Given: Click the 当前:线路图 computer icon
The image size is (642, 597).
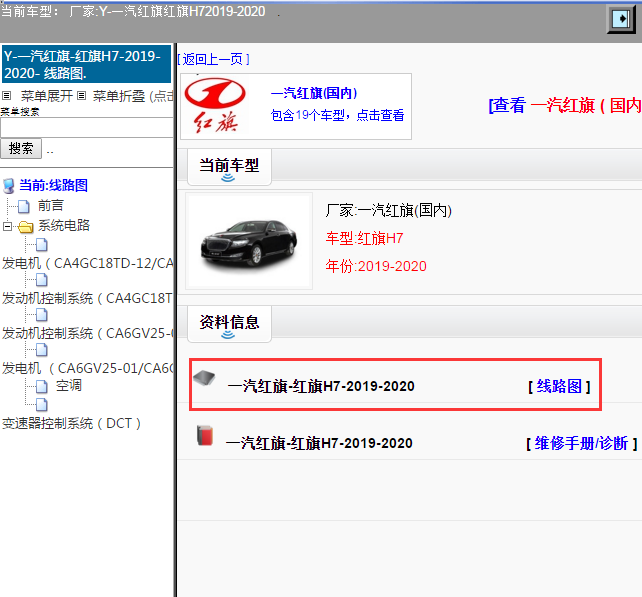Looking at the screenshot, I should pos(9,186).
